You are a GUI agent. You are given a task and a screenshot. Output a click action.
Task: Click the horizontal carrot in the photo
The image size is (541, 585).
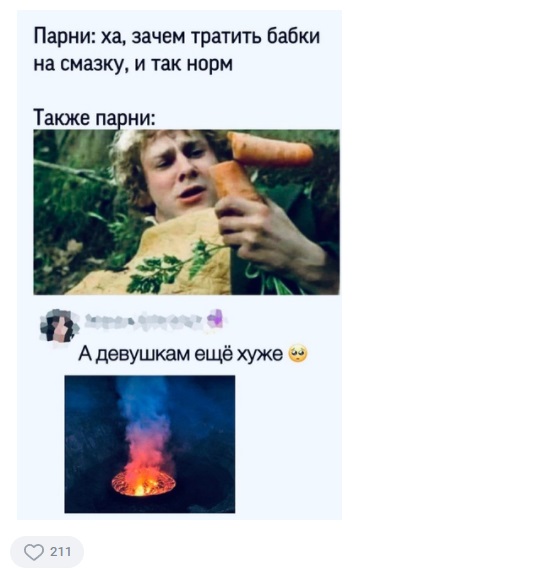[270, 150]
